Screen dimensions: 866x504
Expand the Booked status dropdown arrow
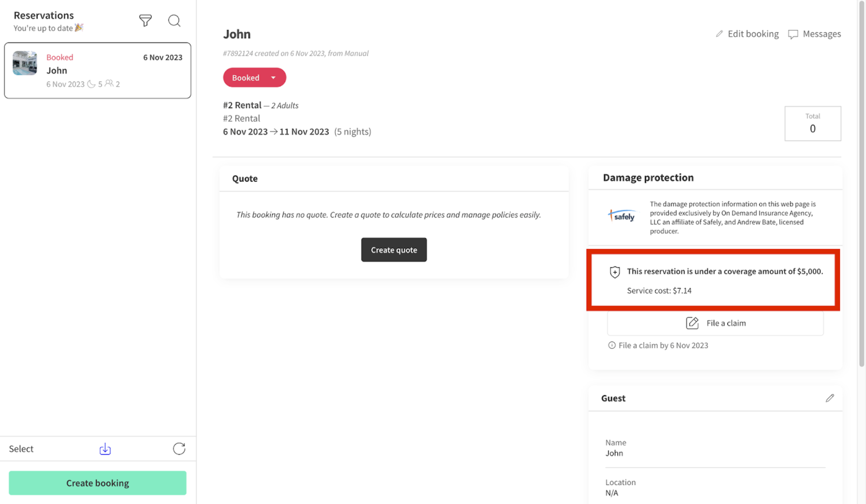pyautogui.click(x=273, y=78)
